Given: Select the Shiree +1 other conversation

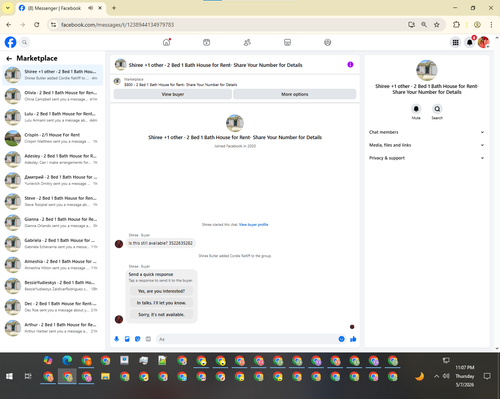Looking at the screenshot, I should tap(53, 75).
